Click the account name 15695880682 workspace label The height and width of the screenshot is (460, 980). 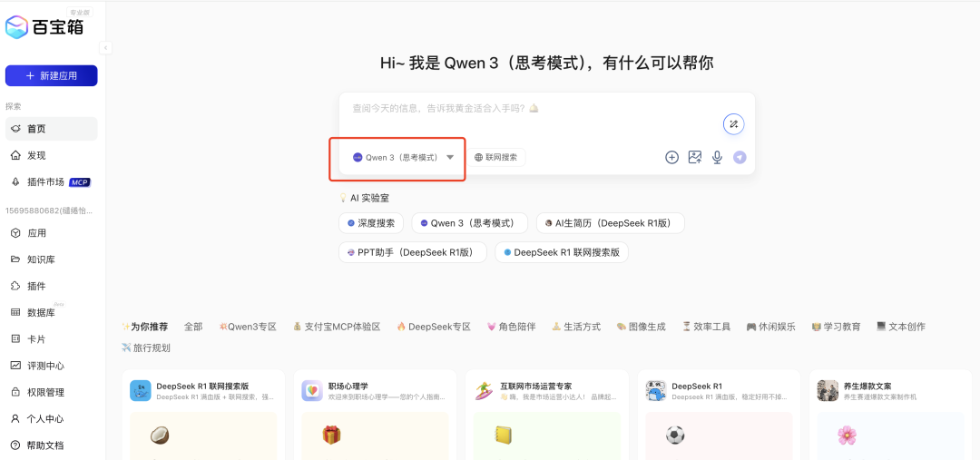(x=49, y=210)
